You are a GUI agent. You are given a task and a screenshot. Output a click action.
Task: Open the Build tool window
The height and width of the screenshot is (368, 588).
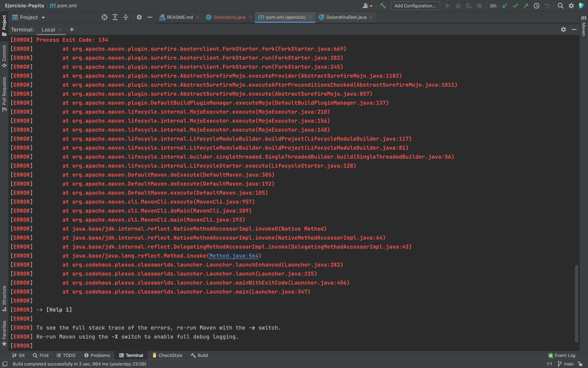[x=199, y=355]
